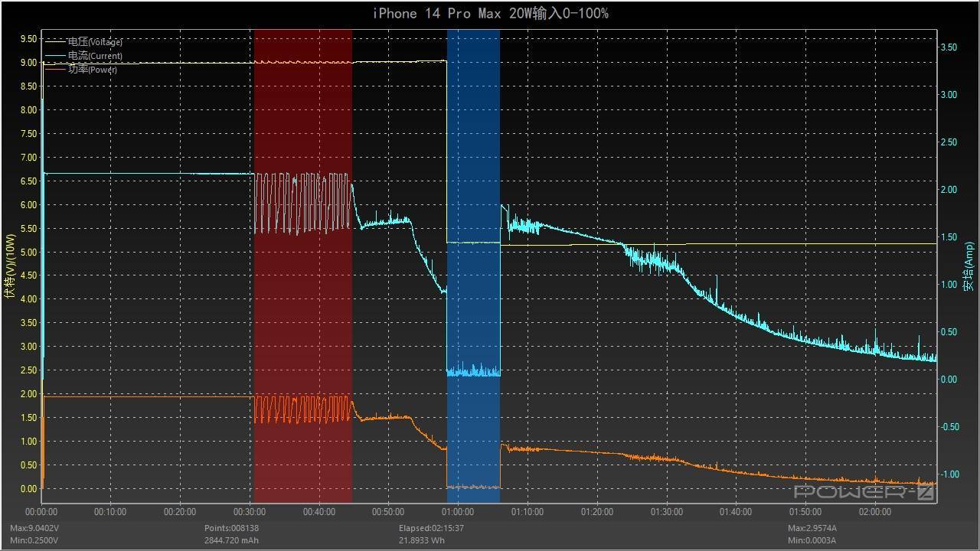Click the Max:2.9574A current readout

coord(813,528)
